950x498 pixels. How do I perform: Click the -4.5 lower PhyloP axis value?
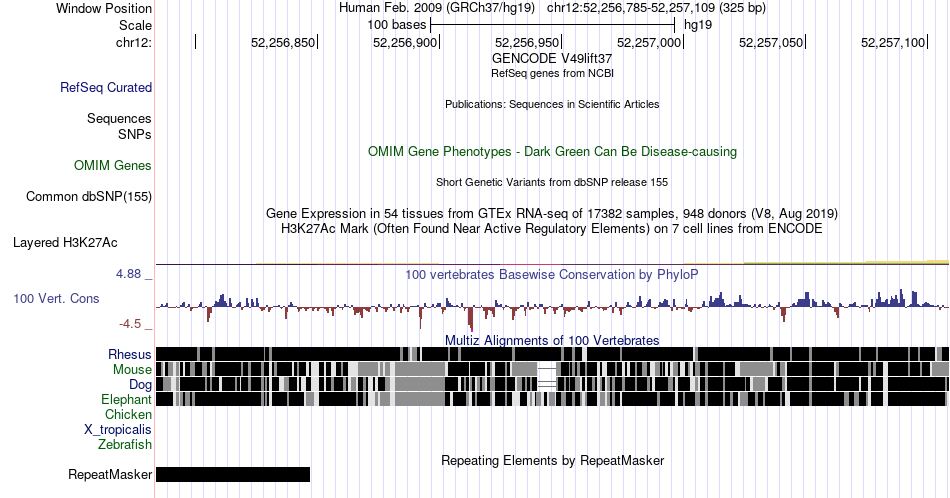click(130, 324)
